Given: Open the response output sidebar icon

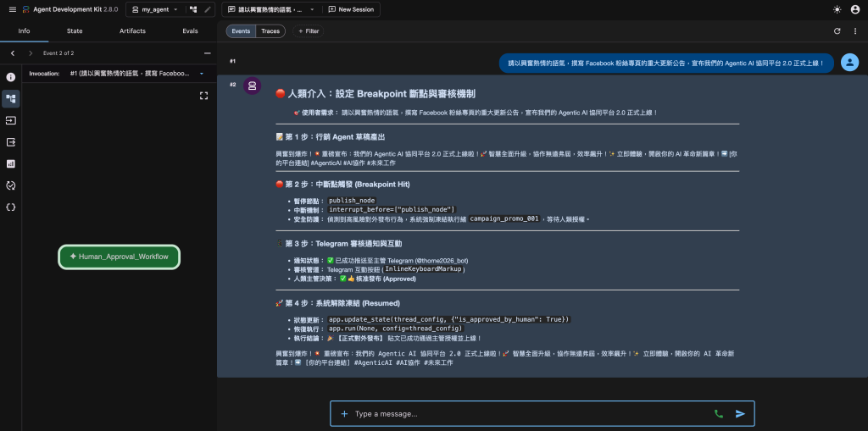Looking at the screenshot, I should 10,142.
